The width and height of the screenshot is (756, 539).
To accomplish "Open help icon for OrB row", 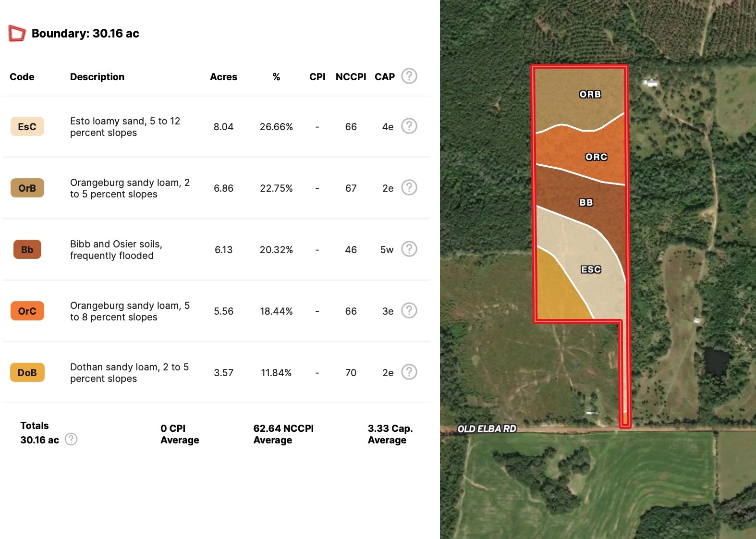I will point(409,187).
